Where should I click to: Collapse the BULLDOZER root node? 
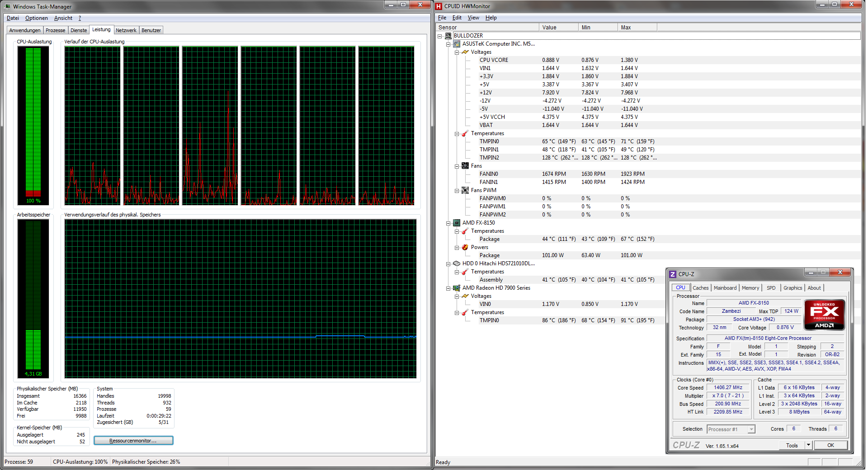pyautogui.click(x=440, y=36)
